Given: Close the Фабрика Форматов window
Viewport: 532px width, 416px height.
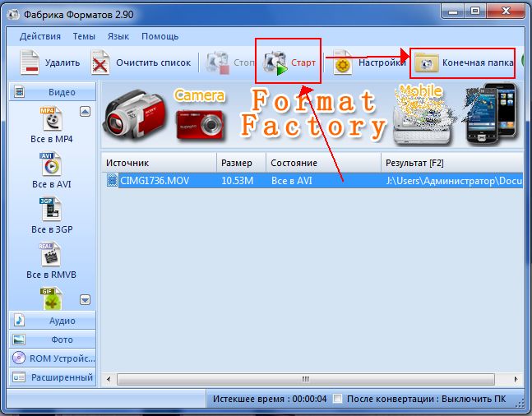Looking at the screenshot, I should coord(506,12).
